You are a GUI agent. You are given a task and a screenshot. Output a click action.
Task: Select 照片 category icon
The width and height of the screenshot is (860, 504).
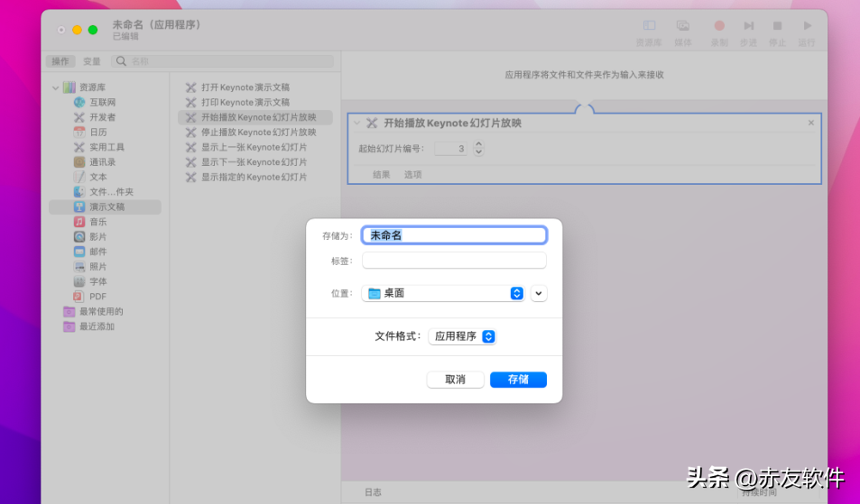pos(79,266)
